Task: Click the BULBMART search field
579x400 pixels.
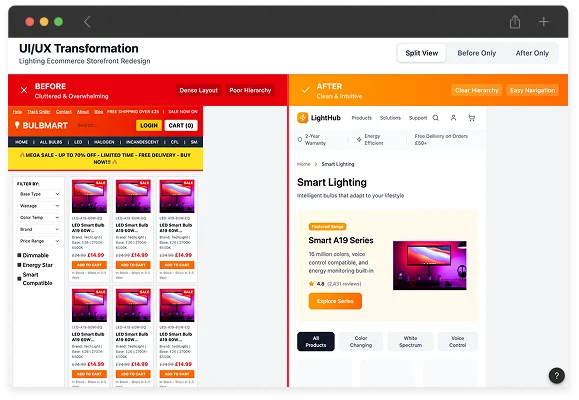Action: 103,126
